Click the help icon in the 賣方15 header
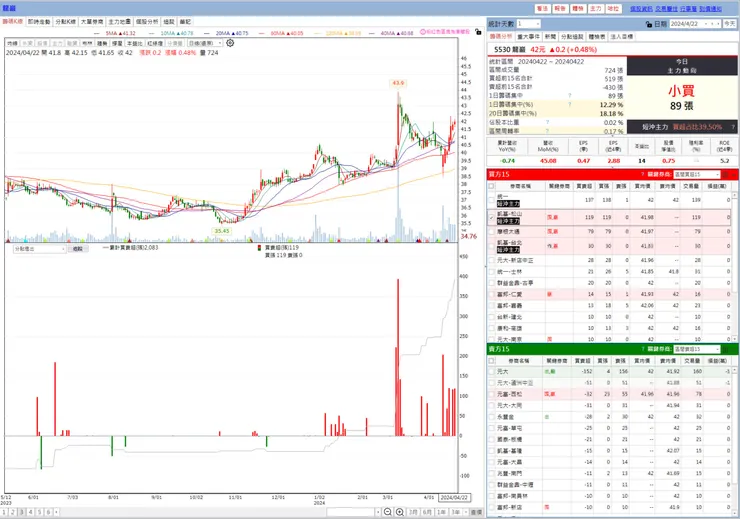Image resolution: width=740 pixels, height=519 pixels. point(642,349)
